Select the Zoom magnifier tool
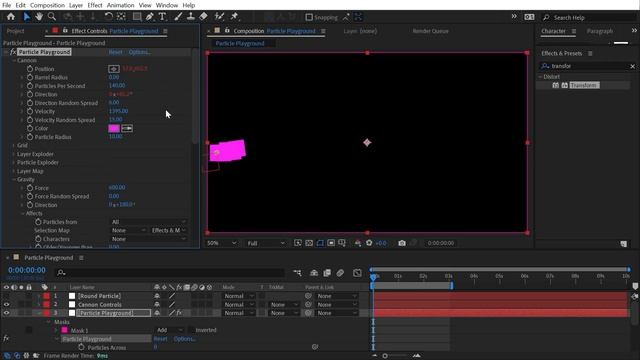Viewport: 640px width, 360px height. (x=52, y=17)
